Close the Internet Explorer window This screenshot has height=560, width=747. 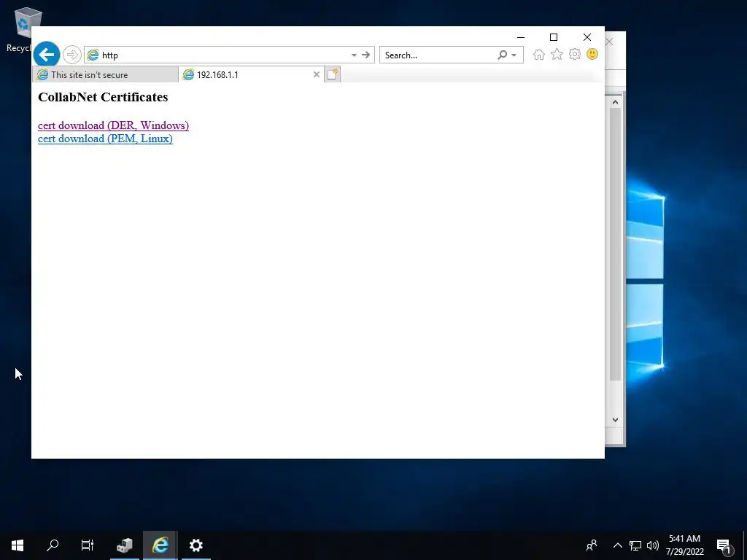click(x=587, y=37)
